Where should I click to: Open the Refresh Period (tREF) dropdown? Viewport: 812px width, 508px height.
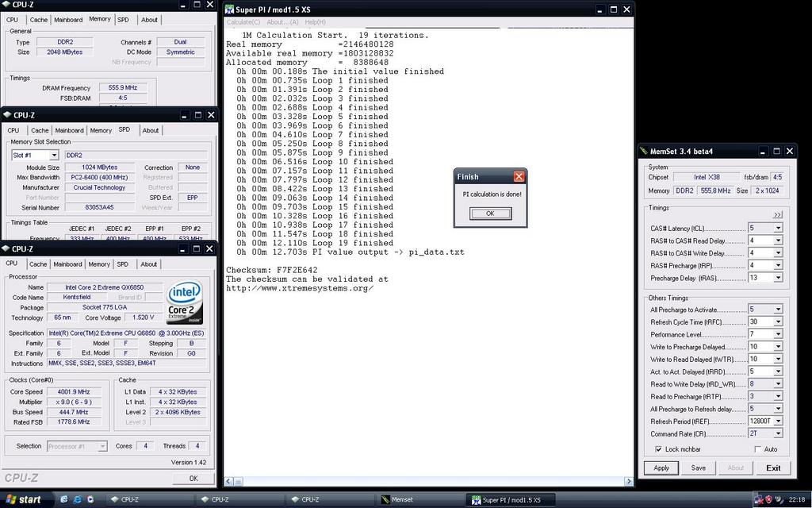tap(778, 421)
